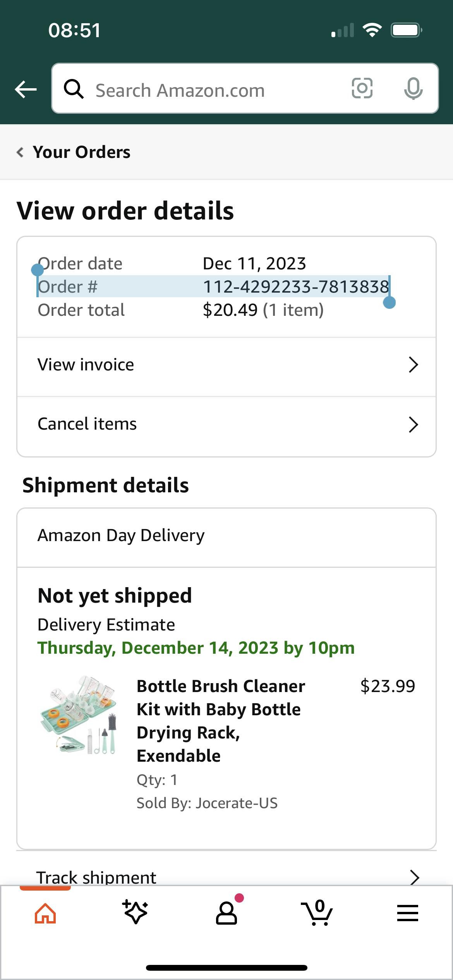453x980 pixels.
Task: Tap the magnifying glass search icon
Action: coord(74,89)
